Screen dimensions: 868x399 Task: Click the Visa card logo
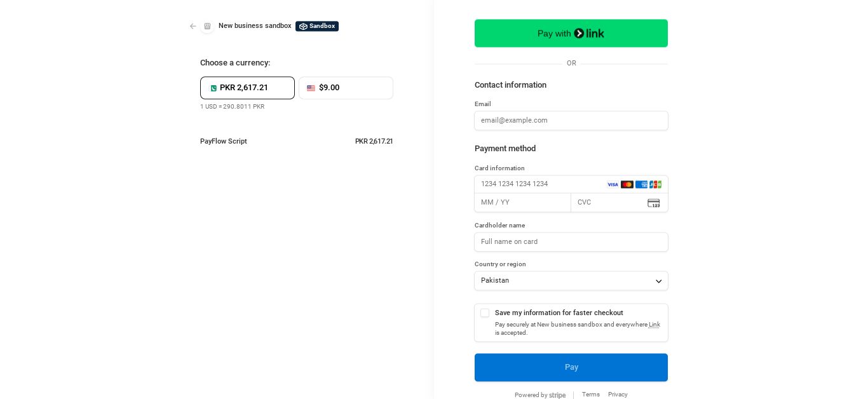613,185
